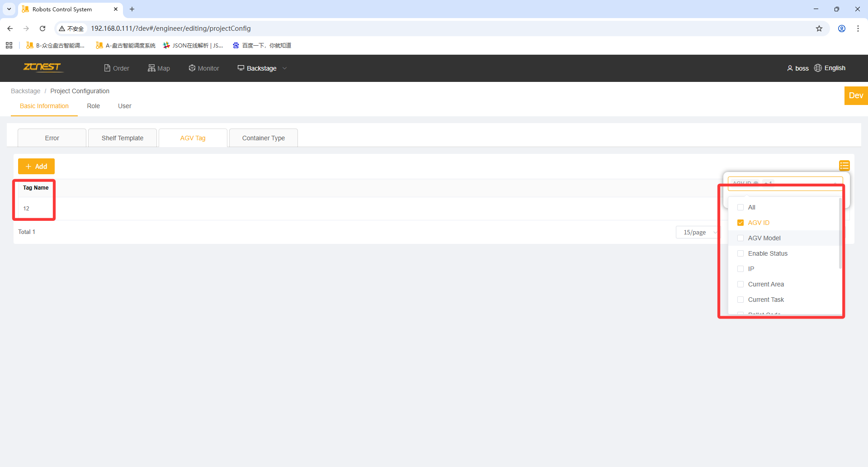Click the globe language icon
This screenshot has height=467, width=868.
point(818,68)
